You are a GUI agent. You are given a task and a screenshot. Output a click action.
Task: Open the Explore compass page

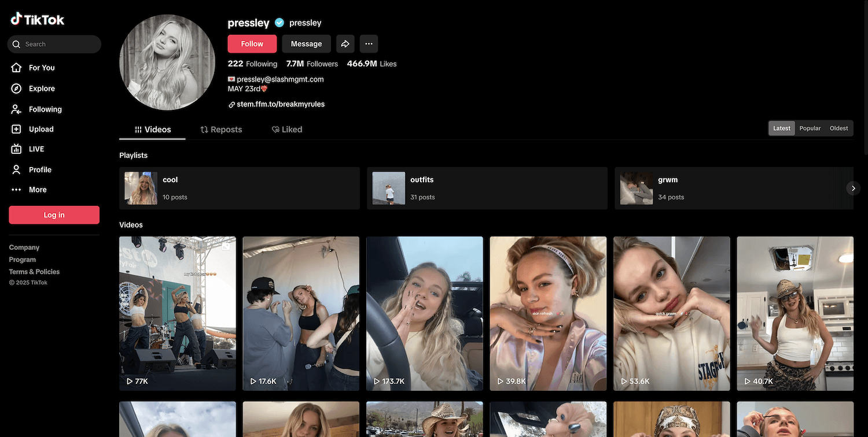(41, 88)
